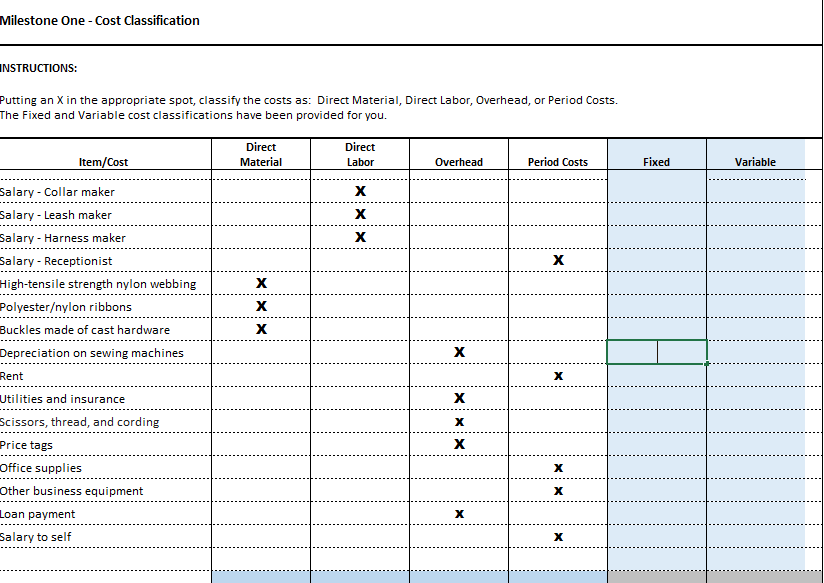
Task: Select the Direct Material X for nylon webbing
Action: tap(261, 283)
